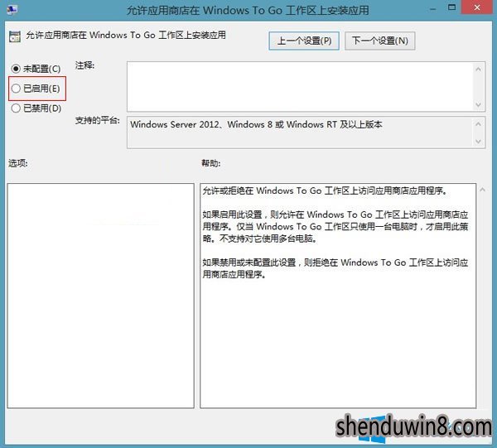The image size is (497, 448).
Task: Click help text starting 允许或拒绝在 Windows To Go
Action: [x=325, y=190]
